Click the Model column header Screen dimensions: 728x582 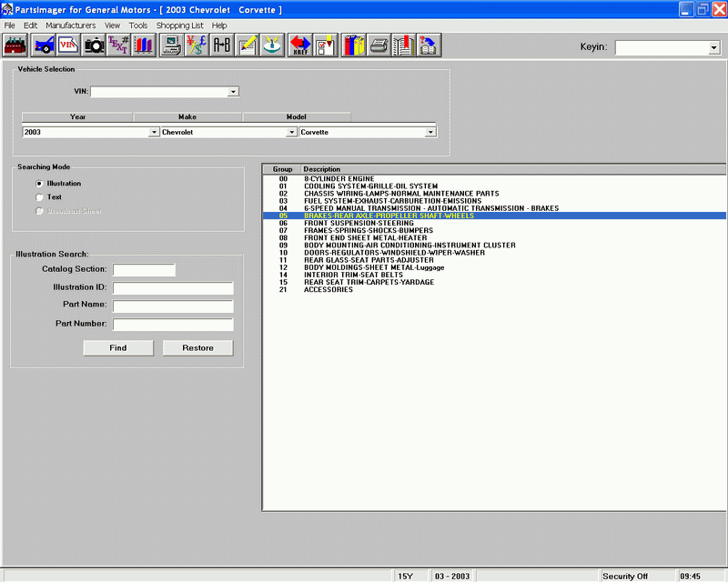pyautogui.click(x=297, y=117)
